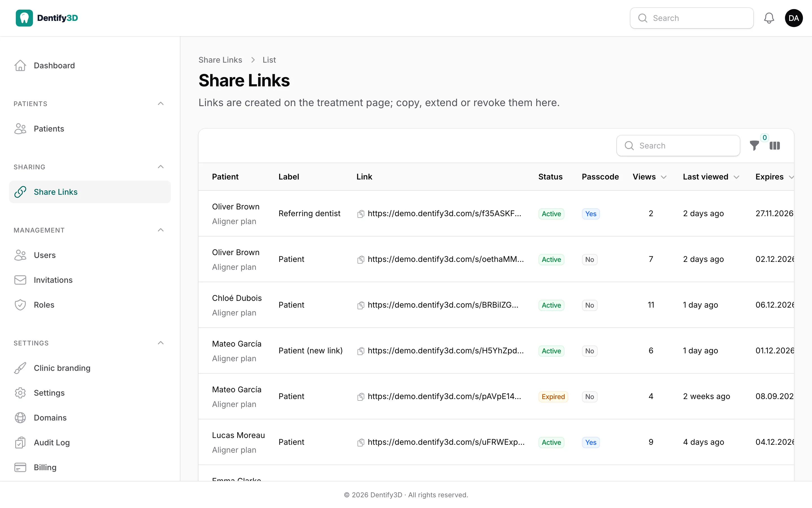Copy the uFRWExp link with copy icon
Viewport: 812px width, 508px height.
[x=361, y=442]
